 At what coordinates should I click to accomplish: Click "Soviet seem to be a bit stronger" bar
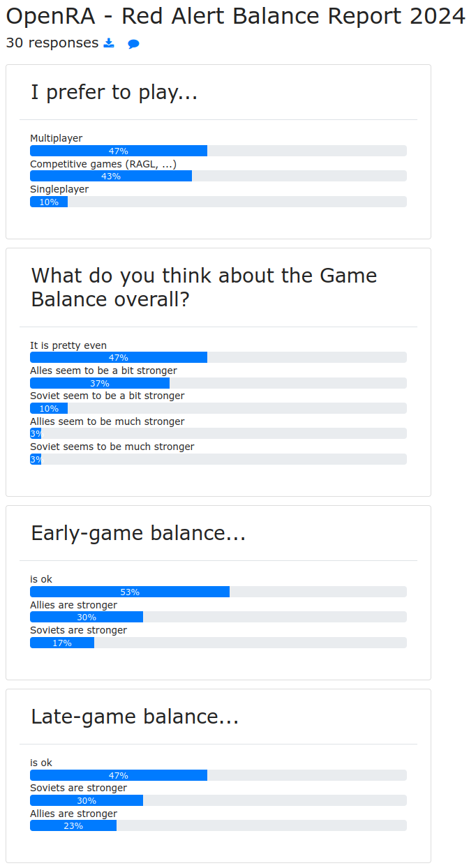pyautogui.click(x=49, y=408)
